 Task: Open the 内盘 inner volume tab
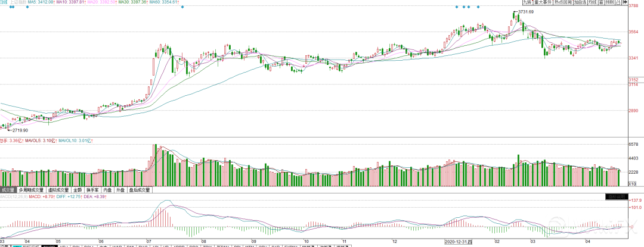(x=109, y=190)
